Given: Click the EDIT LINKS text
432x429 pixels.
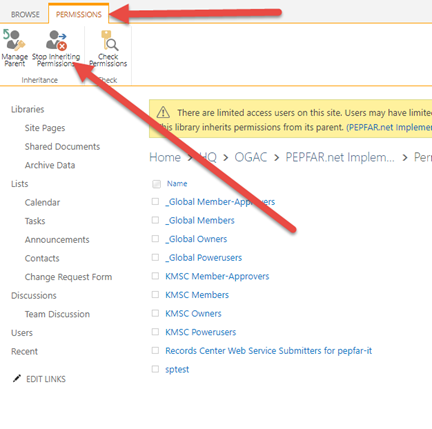Looking at the screenshot, I should click(x=46, y=379).
